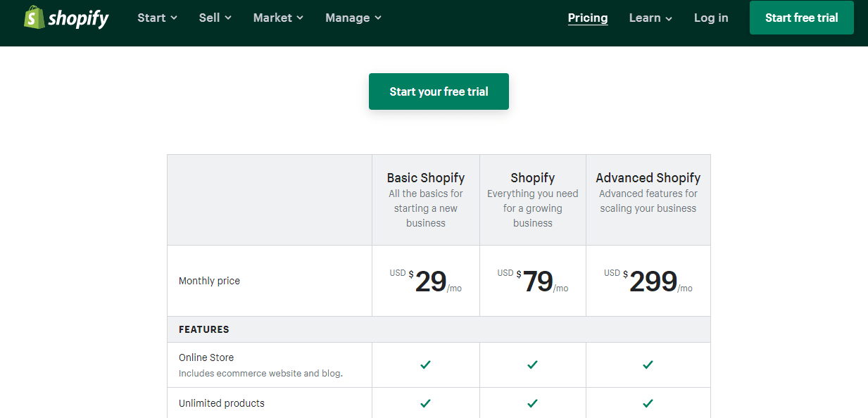This screenshot has width=868, height=418.
Task: Click the Log in link
Action: pos(711,18)
